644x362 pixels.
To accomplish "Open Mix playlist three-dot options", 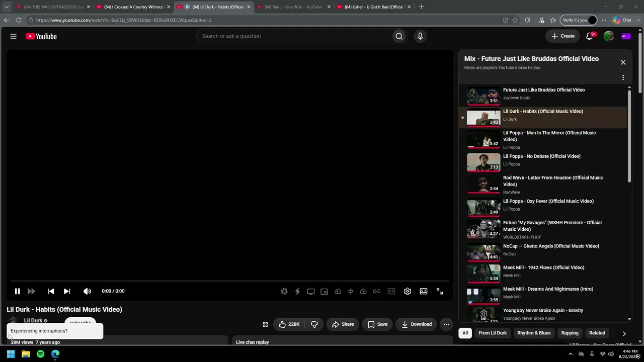I will [x=623, y=77].
